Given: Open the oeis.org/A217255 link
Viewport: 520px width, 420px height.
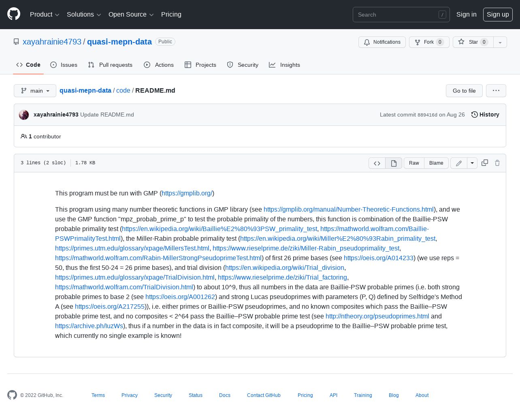Looking at the screenshot, I should pyautogui.click(x=110, y=307).
